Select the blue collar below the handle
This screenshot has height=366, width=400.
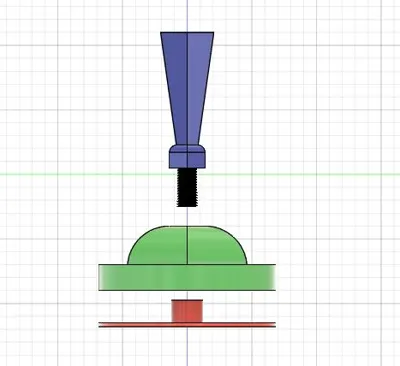tap(187, 157)
